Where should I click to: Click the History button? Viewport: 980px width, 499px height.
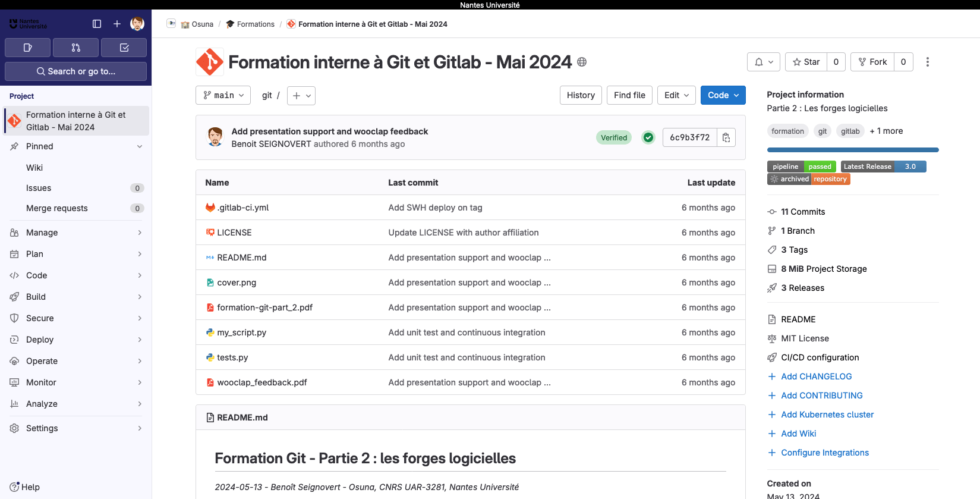coord(581,95)
